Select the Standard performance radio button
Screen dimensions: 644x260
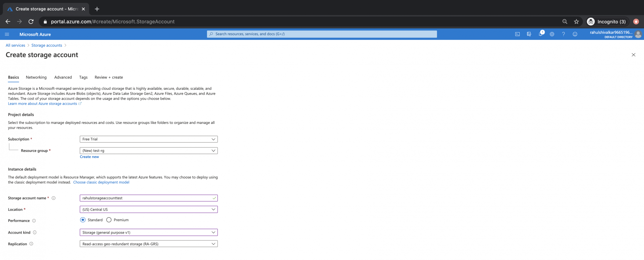coord(83,220)
